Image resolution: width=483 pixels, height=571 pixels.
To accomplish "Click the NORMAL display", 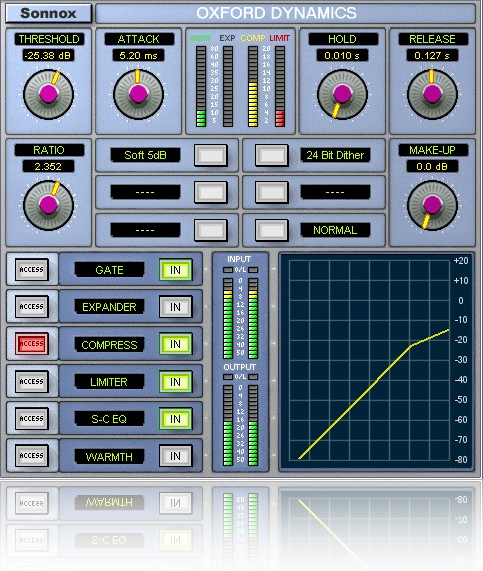I will 335,230.
